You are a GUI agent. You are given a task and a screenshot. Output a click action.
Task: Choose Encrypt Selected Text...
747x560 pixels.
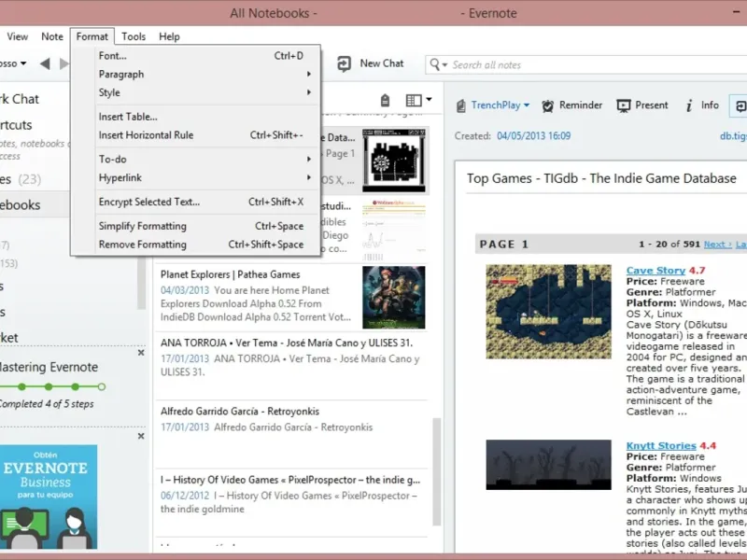click(195, 202)
